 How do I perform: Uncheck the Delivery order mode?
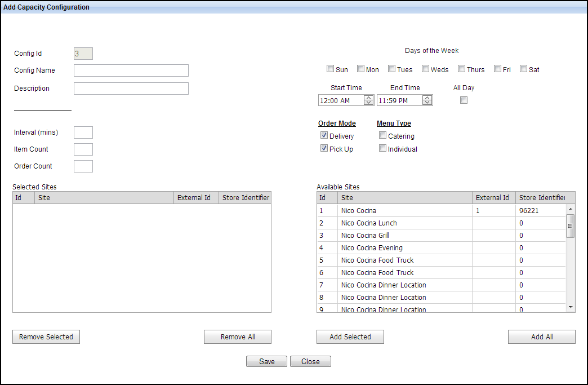(324, 135)
